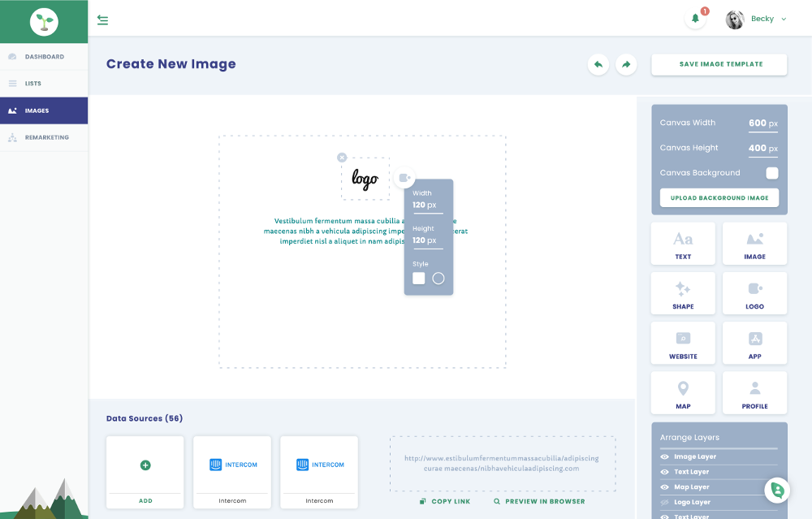This screenshot has width=812, height=519.
Task: Add a Logo element tile
Action: tap(754, 293)
